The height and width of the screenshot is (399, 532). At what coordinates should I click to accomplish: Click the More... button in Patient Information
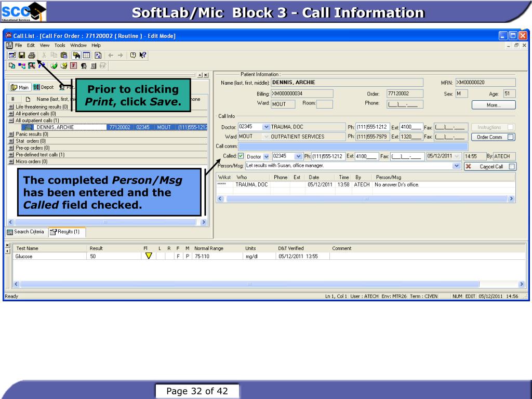[x=494, y=105]
